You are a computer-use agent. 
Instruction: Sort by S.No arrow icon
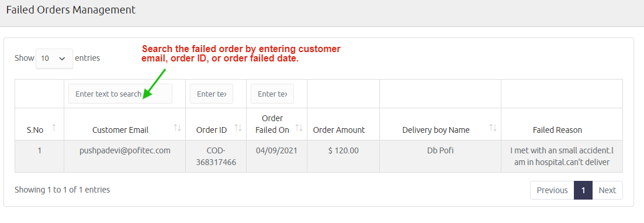(54, 128)
